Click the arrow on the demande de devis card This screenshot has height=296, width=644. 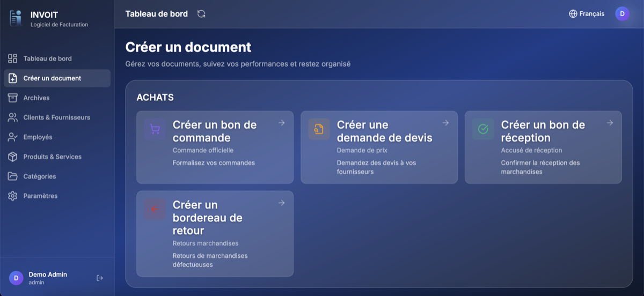(445, 123)
